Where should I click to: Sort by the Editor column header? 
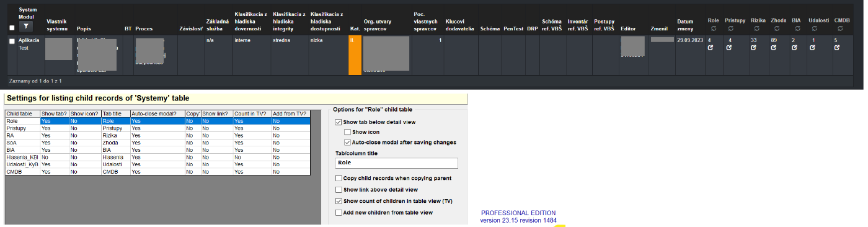click(628, 29)
